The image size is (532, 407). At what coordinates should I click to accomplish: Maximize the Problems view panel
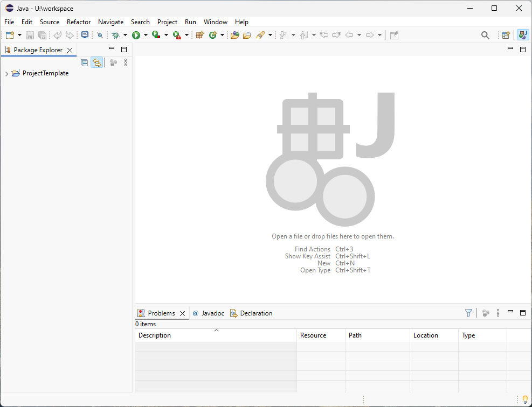coord(522,313)
